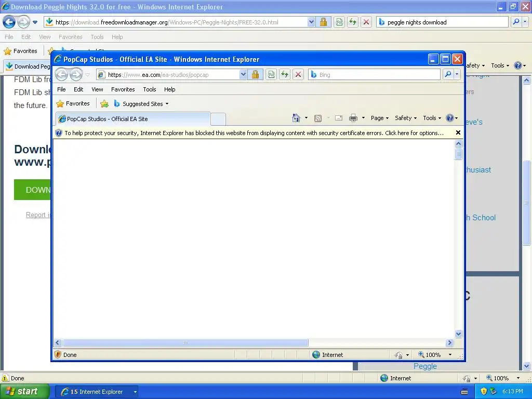Refresh the freedownloadmanager page in background window
This screenshot has width=532, height=399.
tap(353, 22)
